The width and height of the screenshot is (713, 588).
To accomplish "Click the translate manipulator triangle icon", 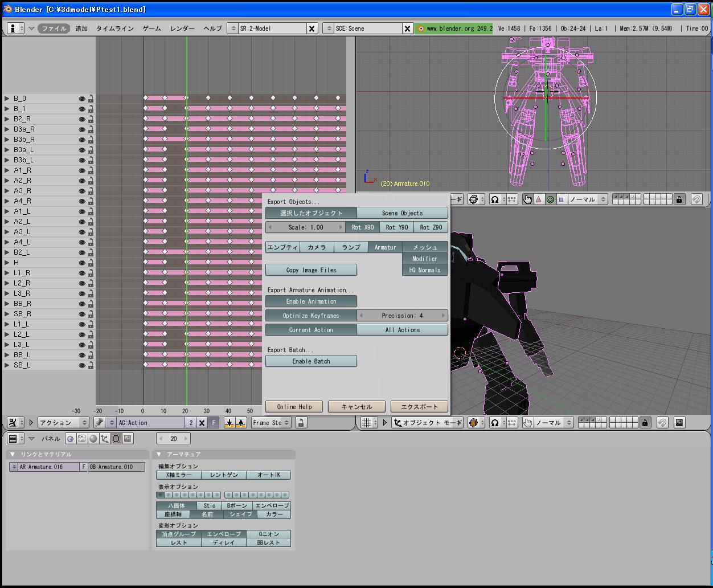I will click(538, 199).
